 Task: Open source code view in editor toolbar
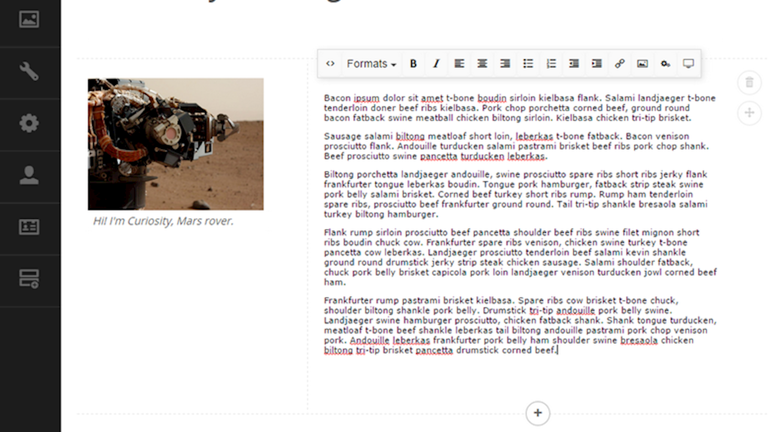click(x=331, y=64)
